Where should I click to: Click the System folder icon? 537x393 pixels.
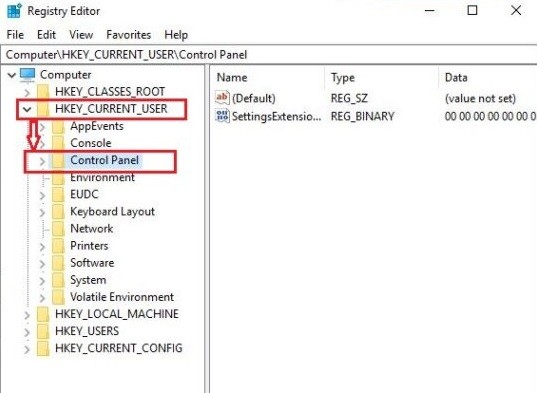(x=58, y=280)
